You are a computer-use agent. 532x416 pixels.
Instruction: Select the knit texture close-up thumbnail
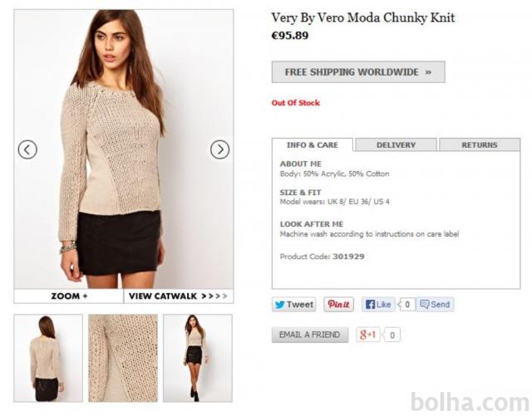pyautogui.click(x=123, y=358)
